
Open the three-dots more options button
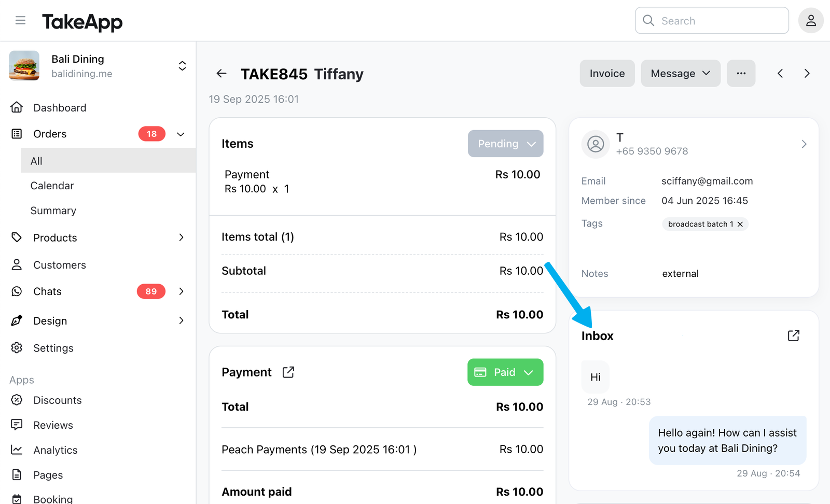click(x=741, y=73)
